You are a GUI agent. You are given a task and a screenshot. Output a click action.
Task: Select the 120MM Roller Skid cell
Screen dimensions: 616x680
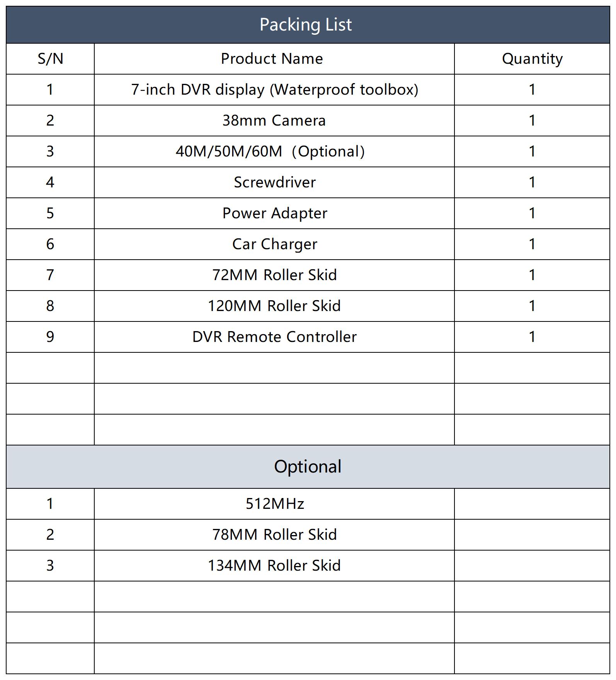[274, 306]
